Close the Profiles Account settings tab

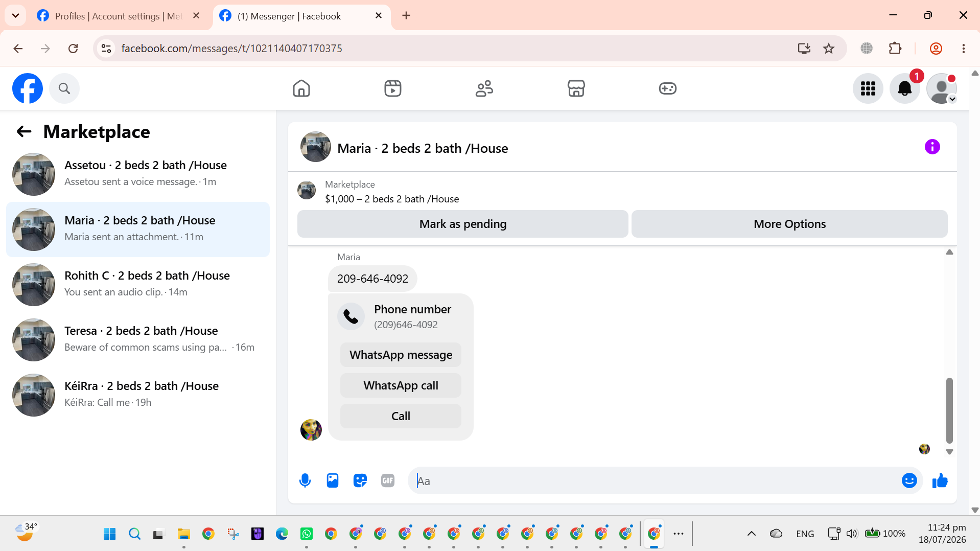196,16
